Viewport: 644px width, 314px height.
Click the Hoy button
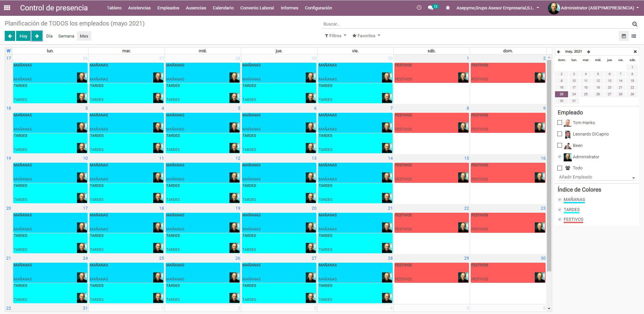24,36
